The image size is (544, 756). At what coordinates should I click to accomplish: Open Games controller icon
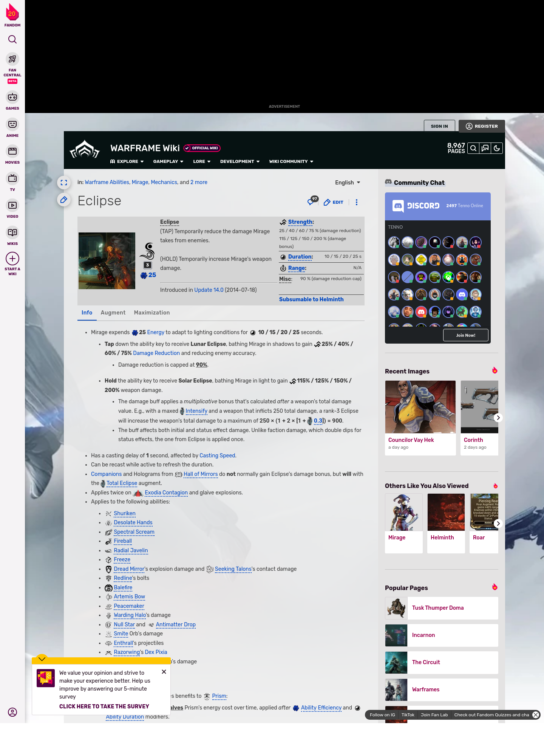[x=12, y=98]
